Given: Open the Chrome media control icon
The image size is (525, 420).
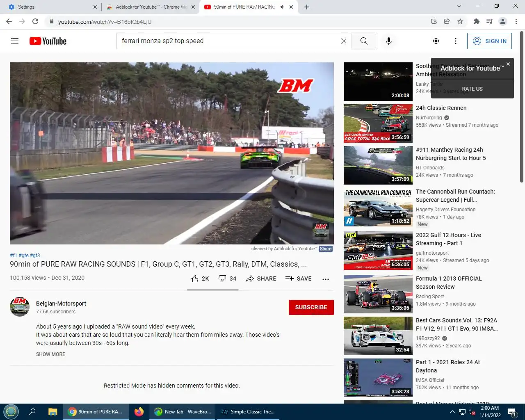Looking at the screenshot, I should (x=489, y=21).
